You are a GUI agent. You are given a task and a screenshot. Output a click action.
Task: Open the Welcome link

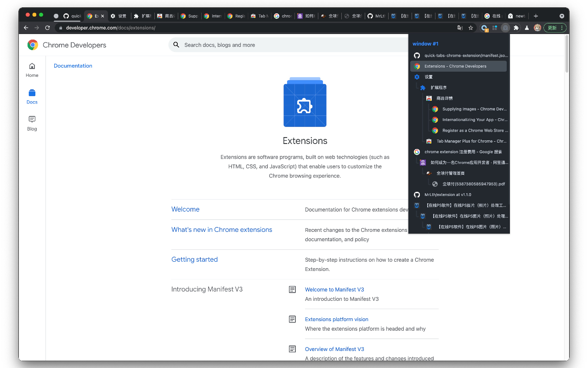(x=186, y=209)
